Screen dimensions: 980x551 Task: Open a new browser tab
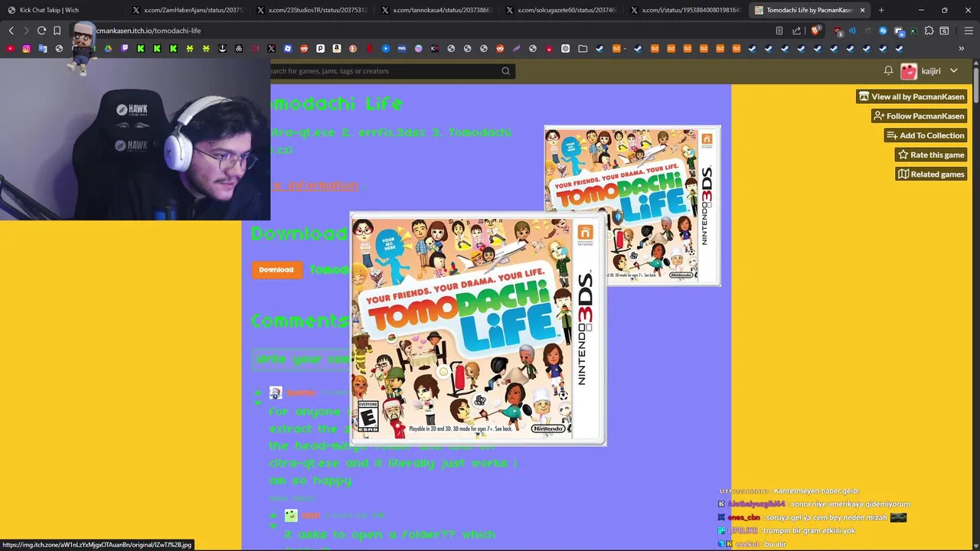(x=881, y=10)
